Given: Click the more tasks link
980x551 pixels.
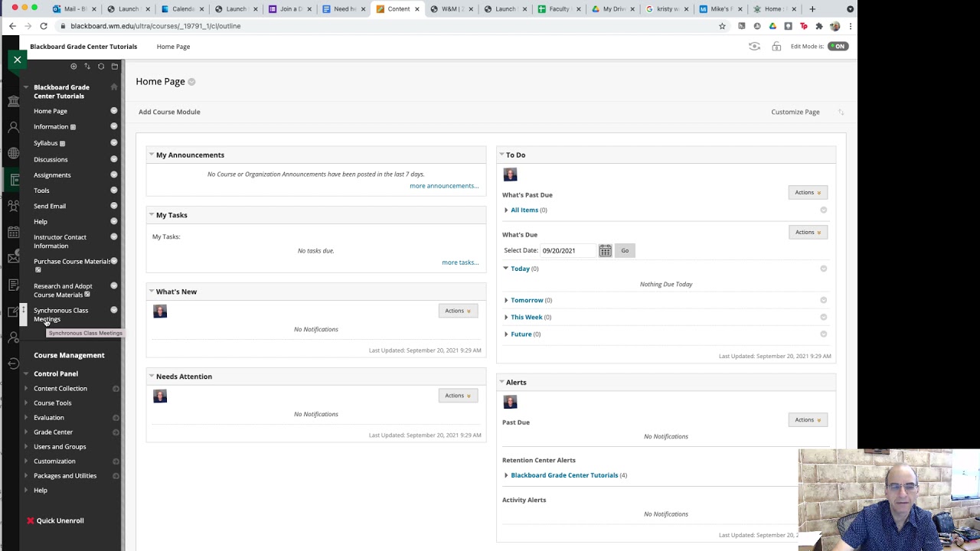Looking at the screenshot, I should [x=460, y=262].
